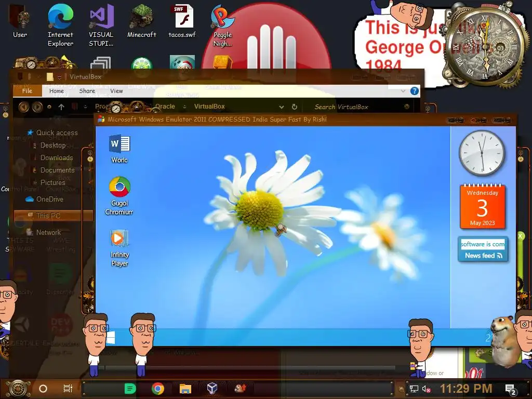Open the News feed gadget
The image size is (532, 399).
(483, 249)
